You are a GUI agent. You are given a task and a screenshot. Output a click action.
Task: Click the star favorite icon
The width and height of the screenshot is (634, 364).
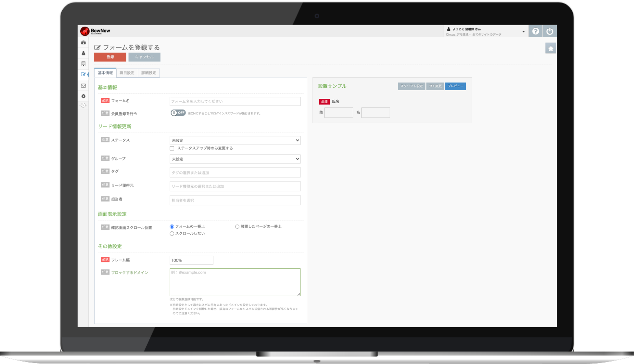click(551, 49)
